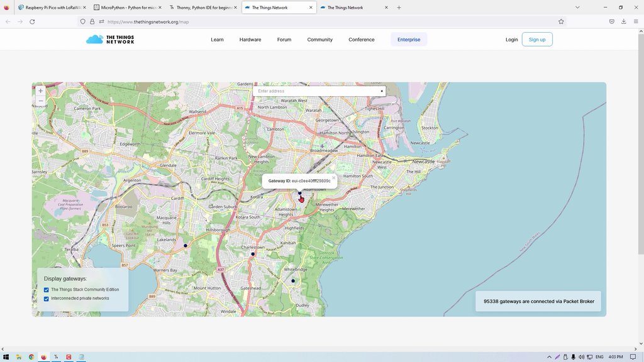Click the Enterprise button

click(409, 40)
